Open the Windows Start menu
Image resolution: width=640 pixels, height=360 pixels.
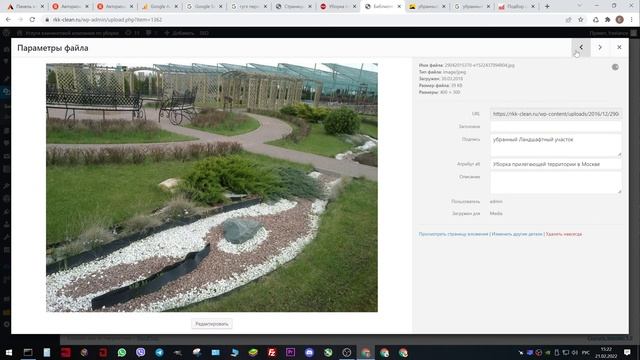(x=9, y=352)
